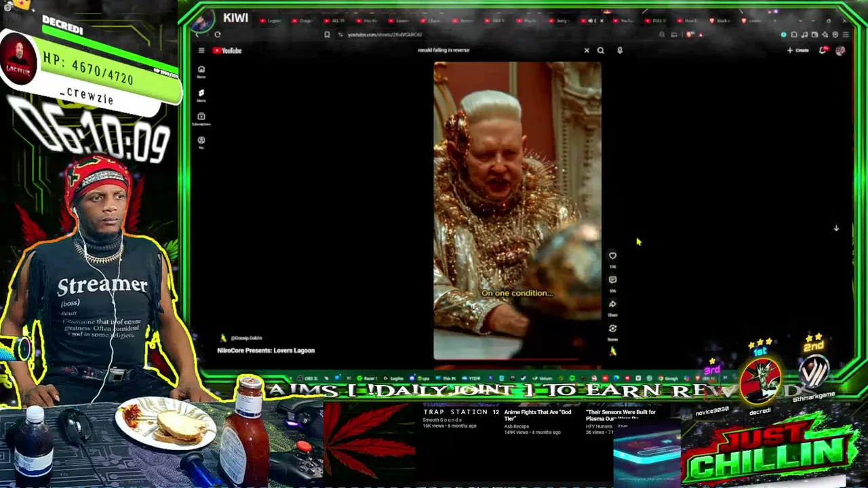Seek on the Short's red progress bar

517,358
